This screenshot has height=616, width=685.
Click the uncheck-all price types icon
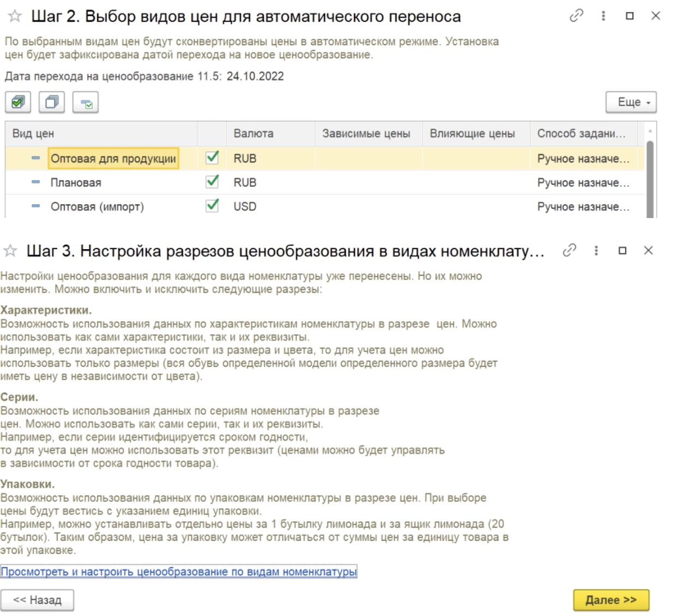[x=52, y=102]
